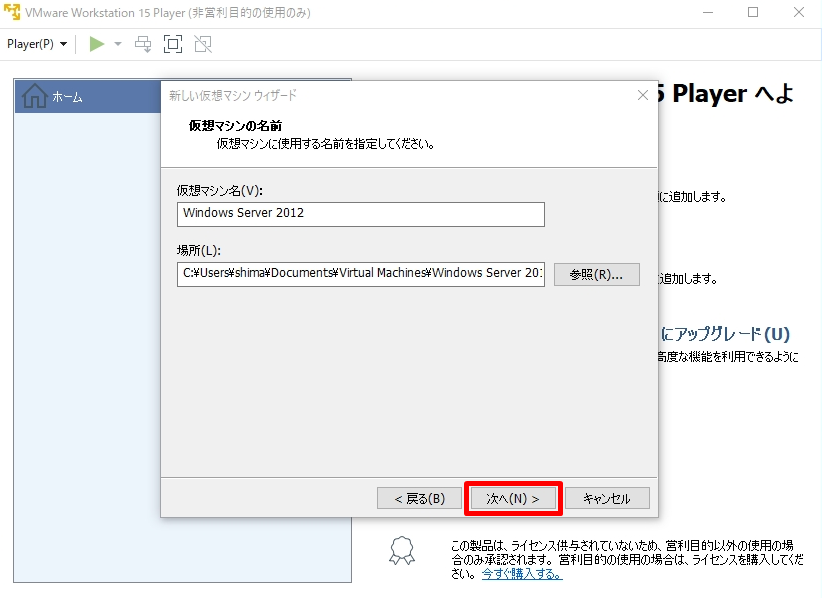822x598 pixels.
Task: Click the 場所(L) label
Action: (x=199, y=251)
